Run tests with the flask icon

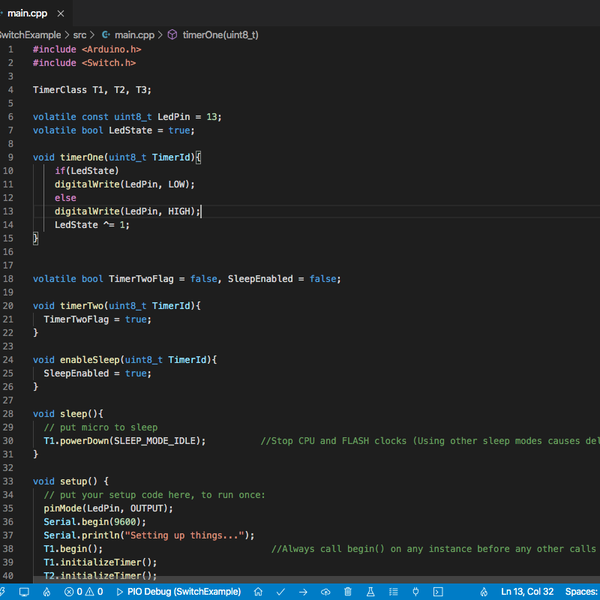click(x=369, y=592)
